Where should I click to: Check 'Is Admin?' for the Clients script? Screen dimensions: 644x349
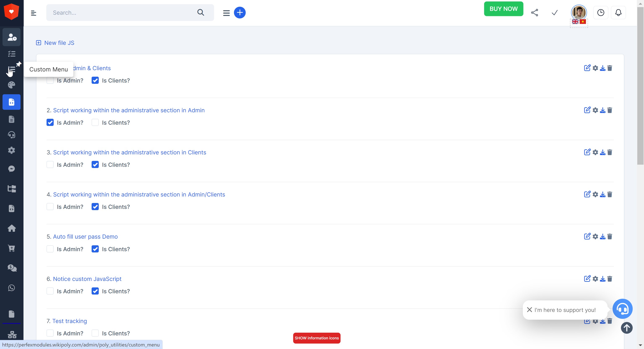point(50,164)
